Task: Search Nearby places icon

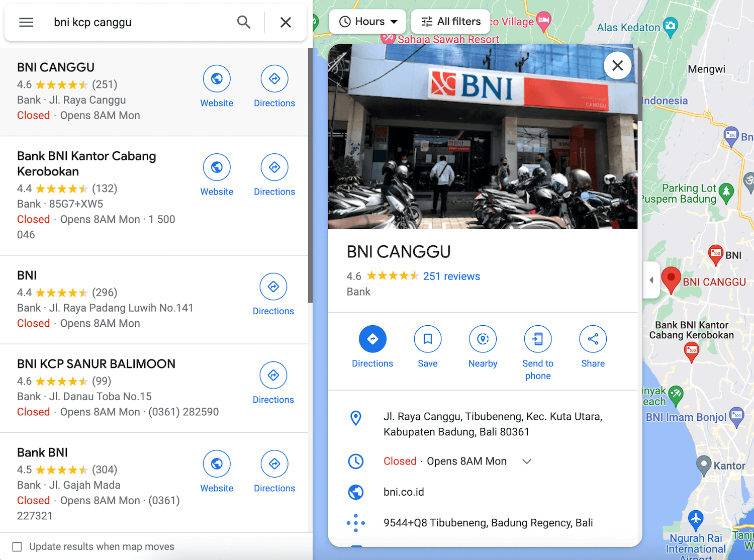Action: click(x=483, y=339)
